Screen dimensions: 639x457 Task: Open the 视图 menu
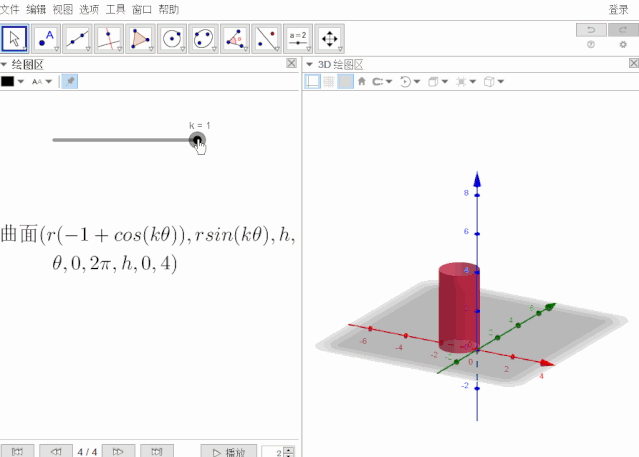62,9
